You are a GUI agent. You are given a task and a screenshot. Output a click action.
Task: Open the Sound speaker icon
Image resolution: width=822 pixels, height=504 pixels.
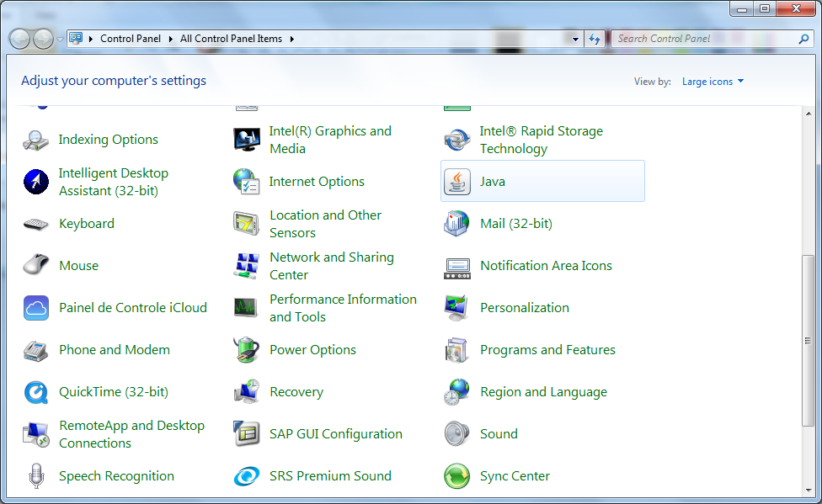pyautogui.click(x=456, y=434)
